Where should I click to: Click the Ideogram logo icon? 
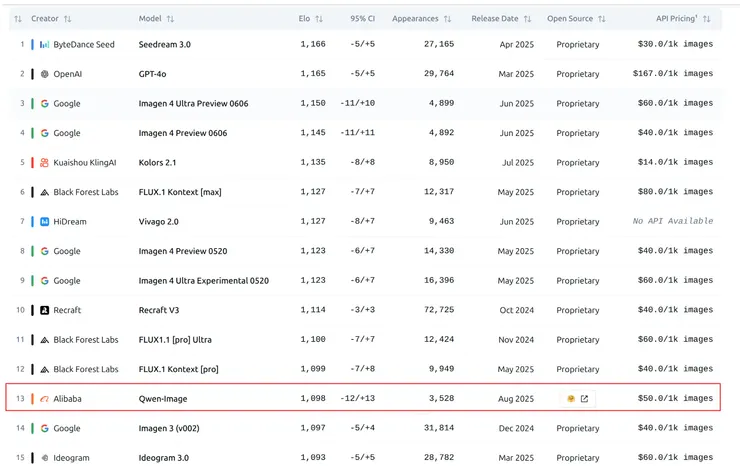(45, 458)
